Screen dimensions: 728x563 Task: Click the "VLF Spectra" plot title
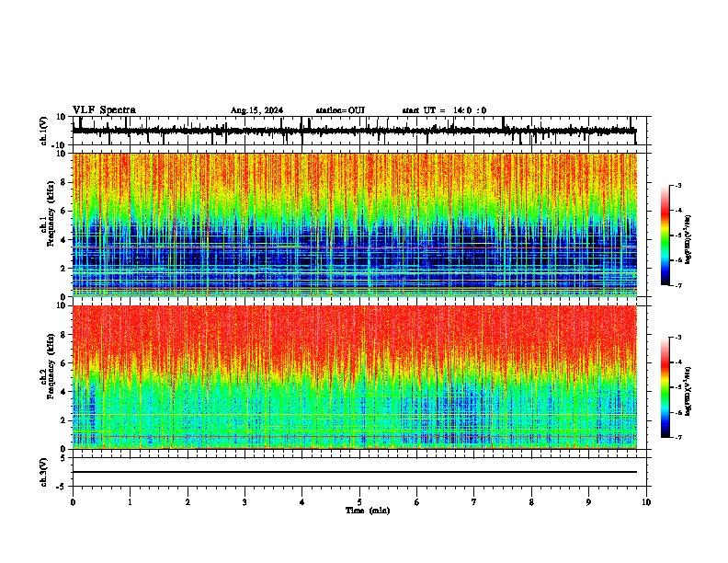click(x=104, y=110)
